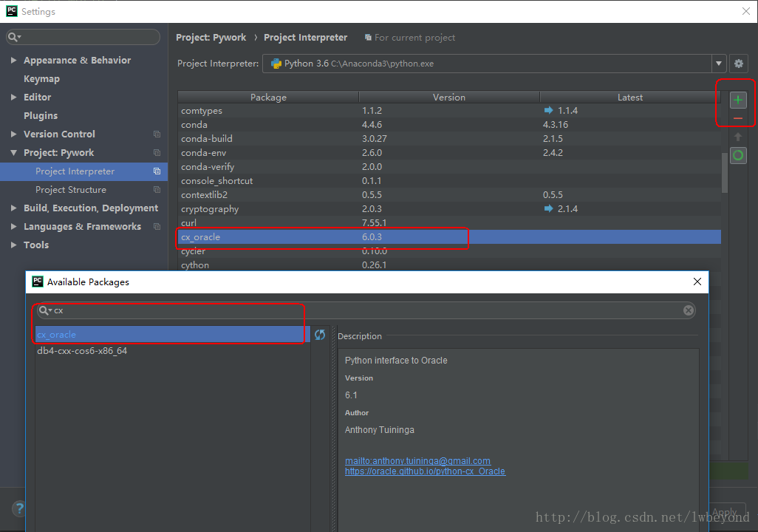Select the console_shortcut package row
The height and width of the screenshot is (532, 758).
[449, 181]
